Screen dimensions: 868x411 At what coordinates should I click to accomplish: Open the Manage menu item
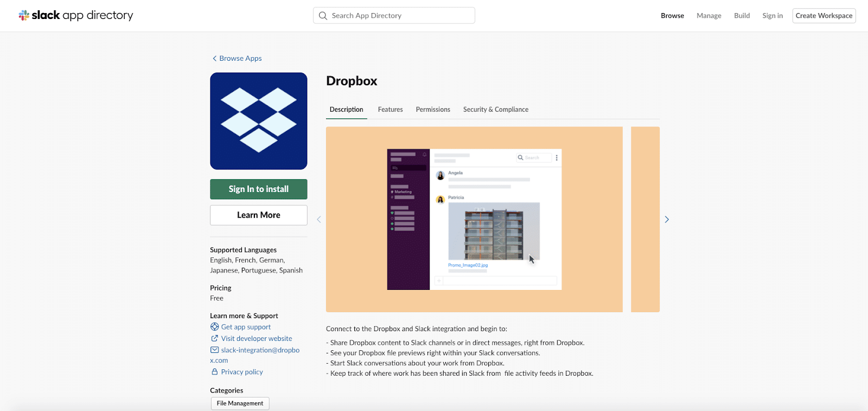(x=709, y=16)
